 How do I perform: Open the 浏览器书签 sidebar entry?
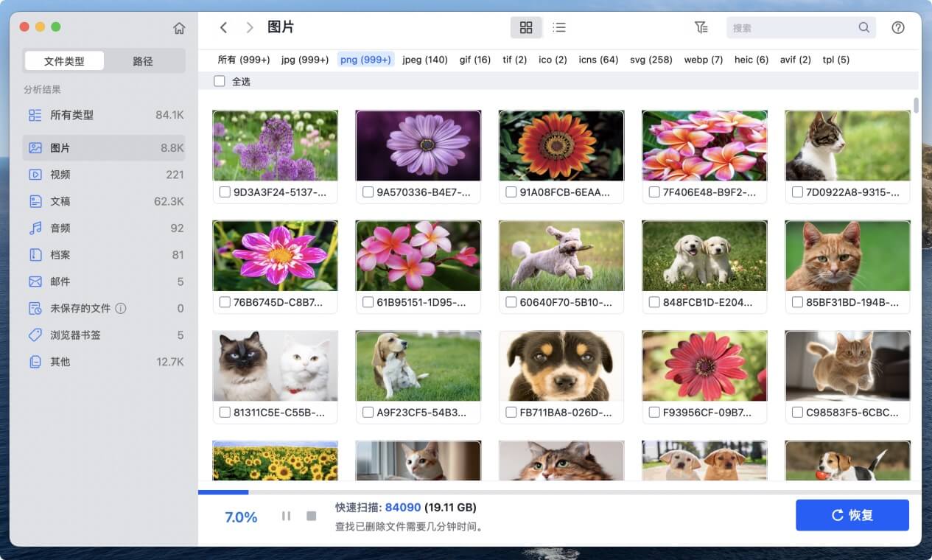point(62,335)
